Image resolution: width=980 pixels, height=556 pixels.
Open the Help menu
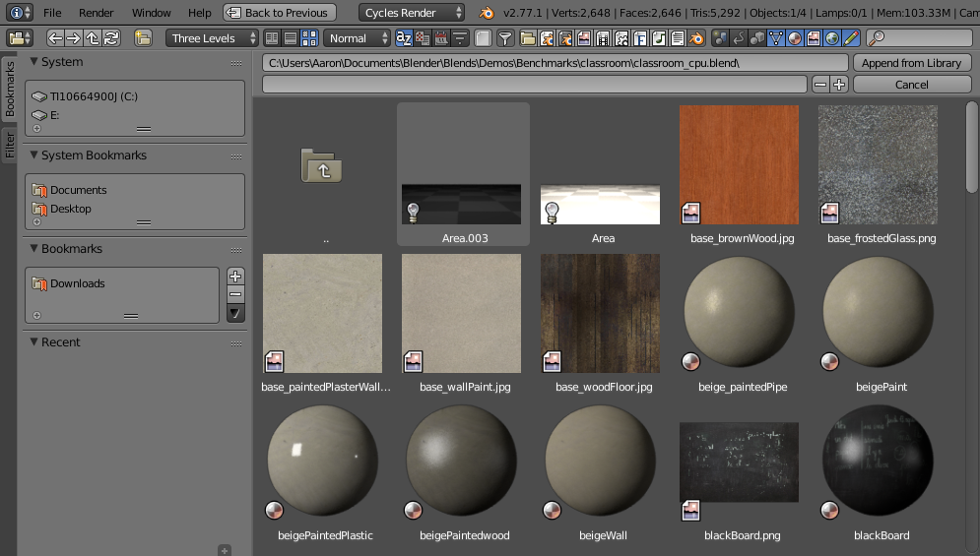[x=199, y=13]
